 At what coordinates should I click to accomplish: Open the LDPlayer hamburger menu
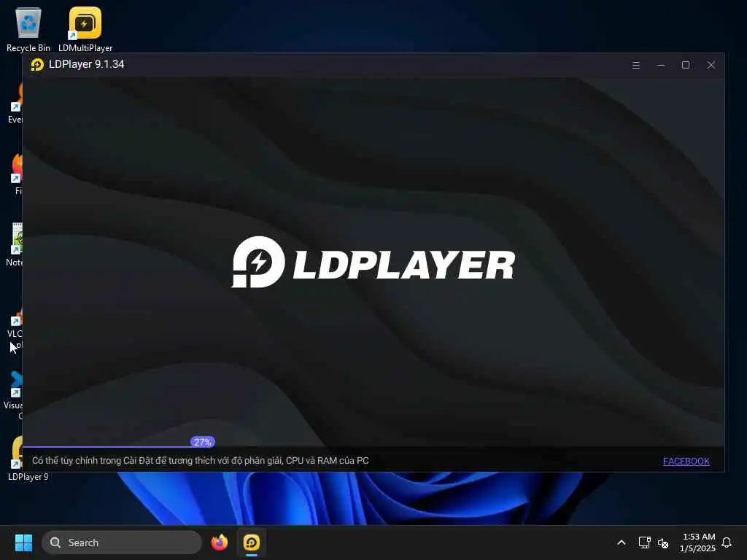tap(635, 65)
